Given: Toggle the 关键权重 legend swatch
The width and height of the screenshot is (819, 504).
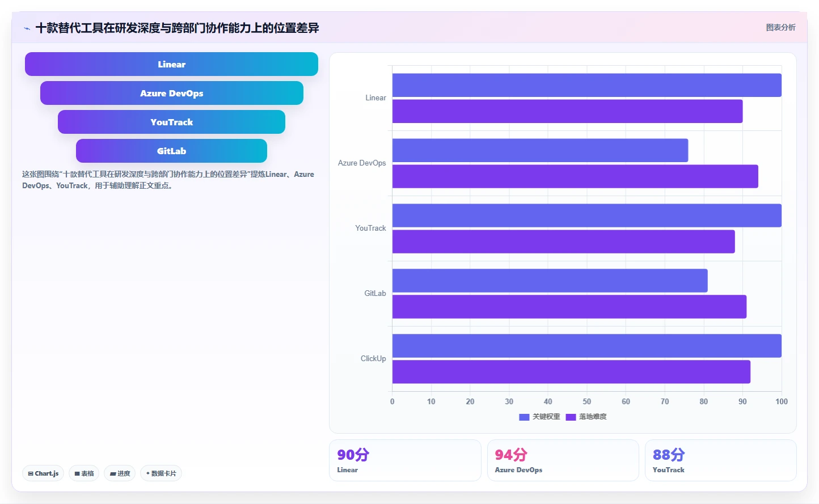Looking at the screenshot, I should (x=524, y=417).
